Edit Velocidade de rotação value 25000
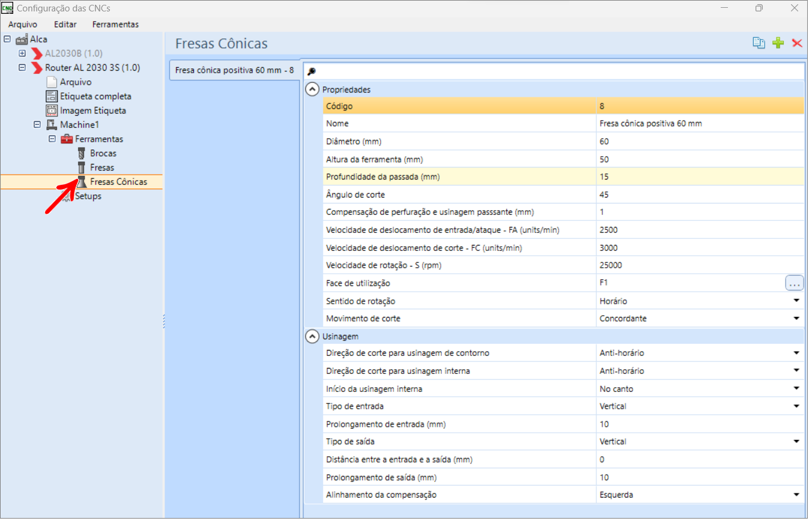 coord(700,265)
